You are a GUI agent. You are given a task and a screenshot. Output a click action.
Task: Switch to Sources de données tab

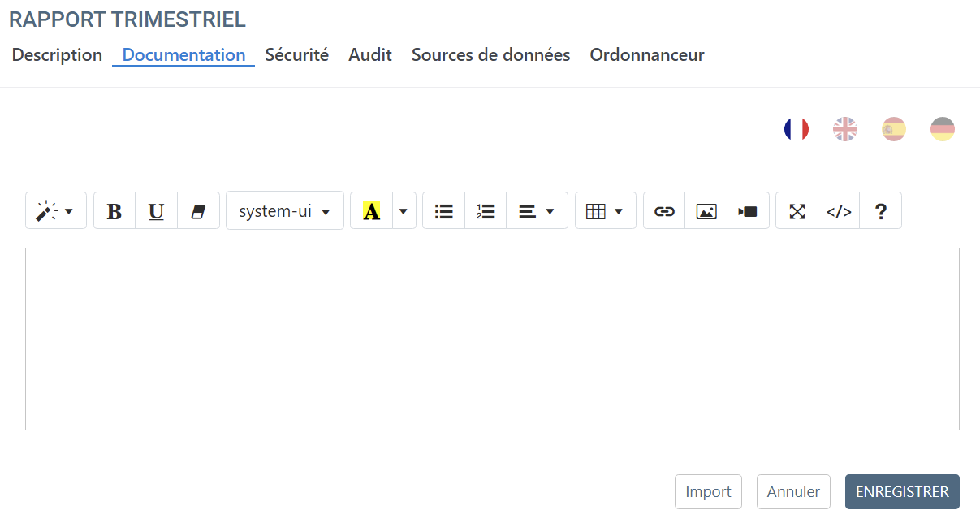[490, 55]
